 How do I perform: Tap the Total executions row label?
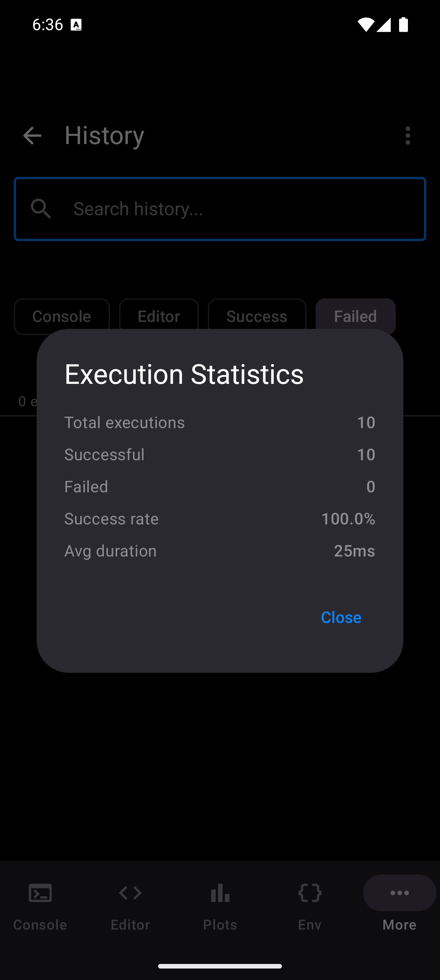point(124,422)
